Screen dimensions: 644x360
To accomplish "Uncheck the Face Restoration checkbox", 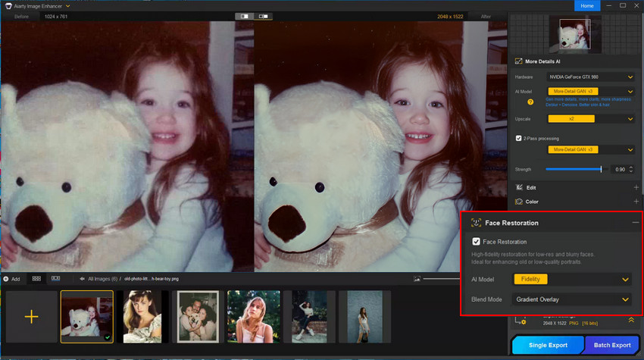I will (x=476, y=242).
